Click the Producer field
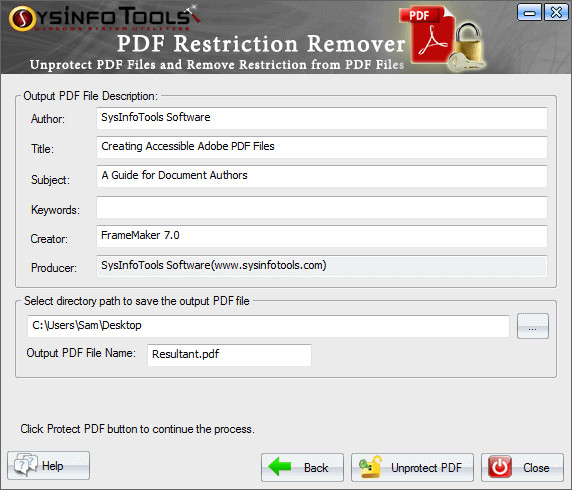The height and width of the screenshot is (490, 572). 322,266
